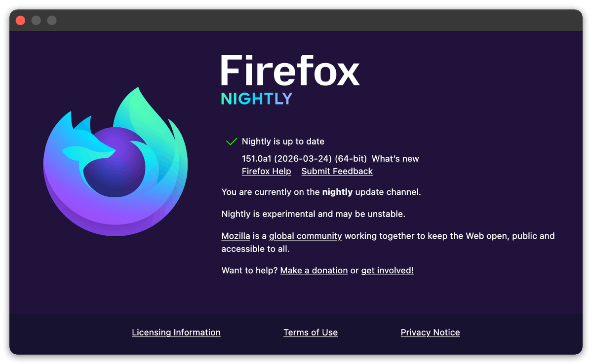The width and height of the screenshot is (592, 364).
Task: Click the Make a donation link
Action: (314, 270)
